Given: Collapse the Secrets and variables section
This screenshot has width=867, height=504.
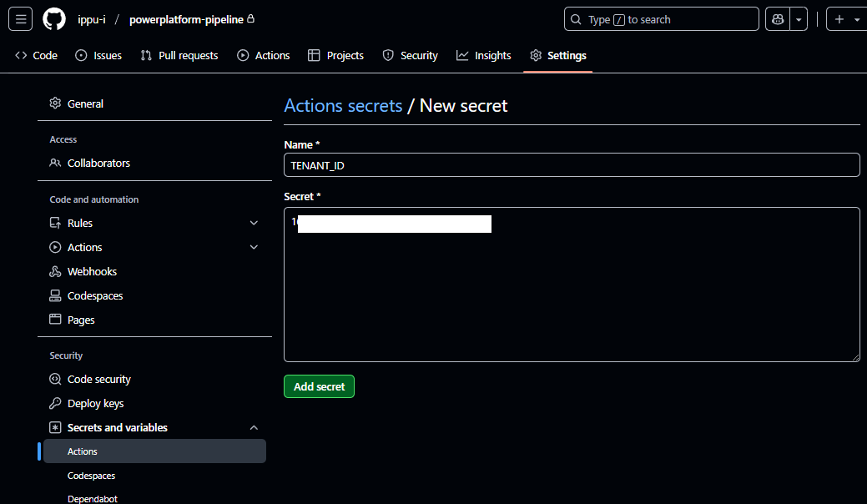Looking at the screenshot, I should 254,427.
